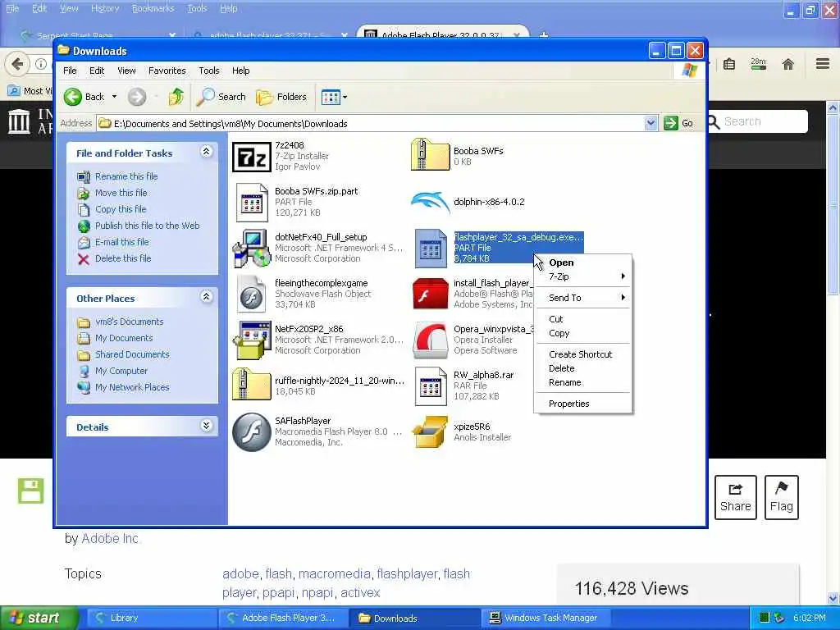Open Shared Documents link

[x=132, y=354]
